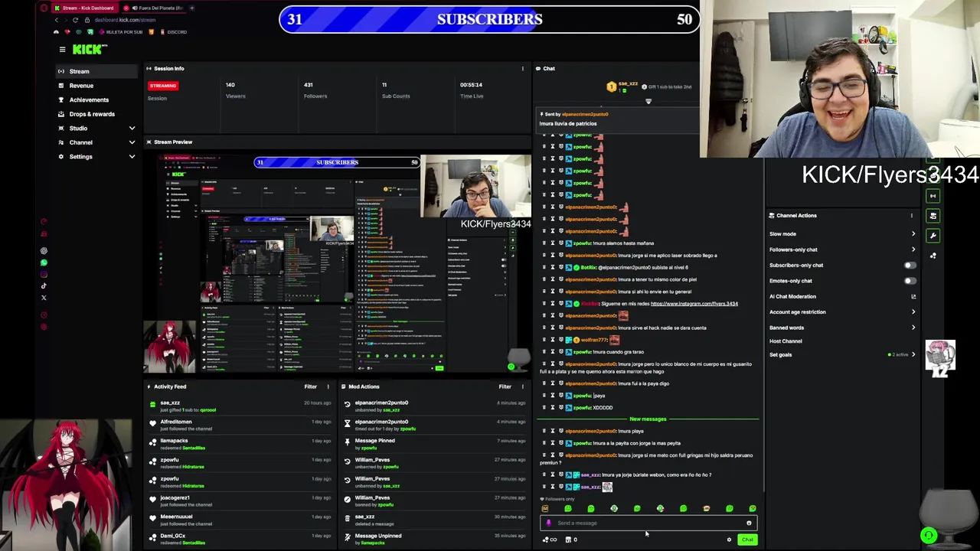Click the Send a message input
This screenshot has height=551, width=980.
point(648,523)
